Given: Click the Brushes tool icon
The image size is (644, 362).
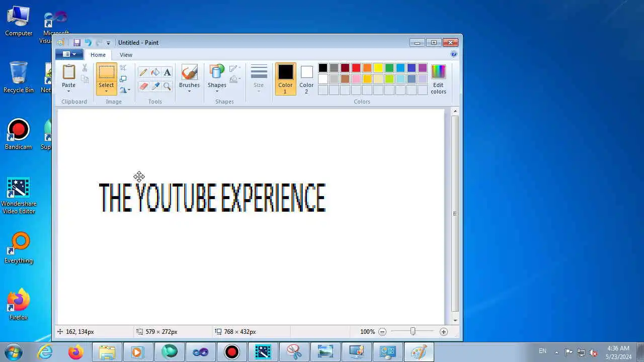Looking at the screenshot, I should 189,72.
